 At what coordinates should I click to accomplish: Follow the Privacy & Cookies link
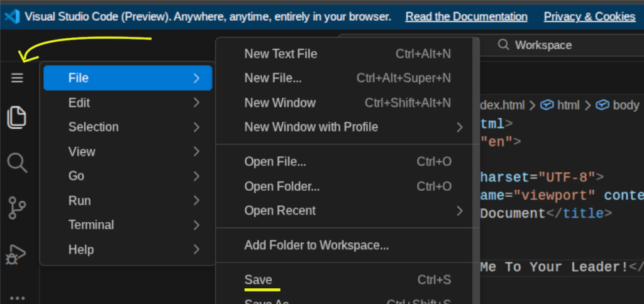pos(589,16)
